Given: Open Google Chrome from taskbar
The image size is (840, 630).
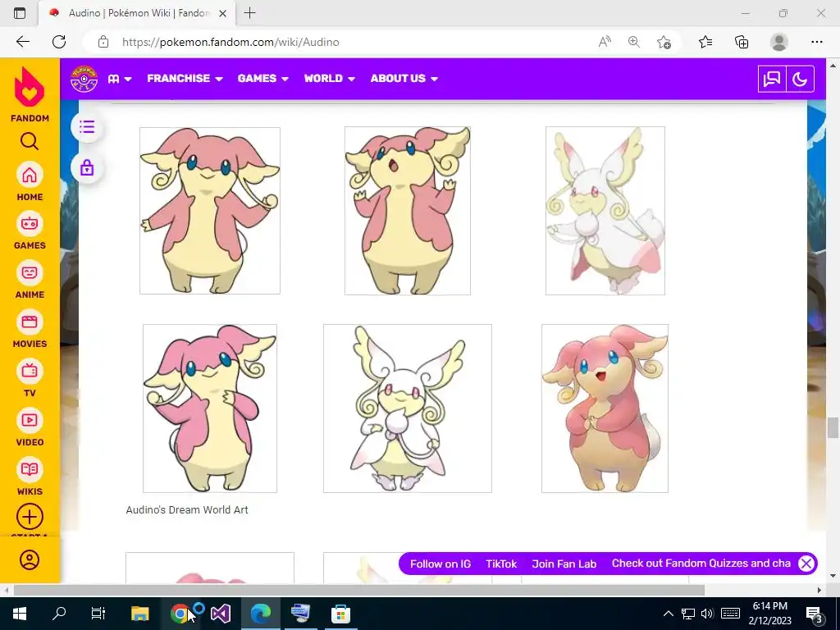Looking at the screenshot, I should (x=180, y=614).
